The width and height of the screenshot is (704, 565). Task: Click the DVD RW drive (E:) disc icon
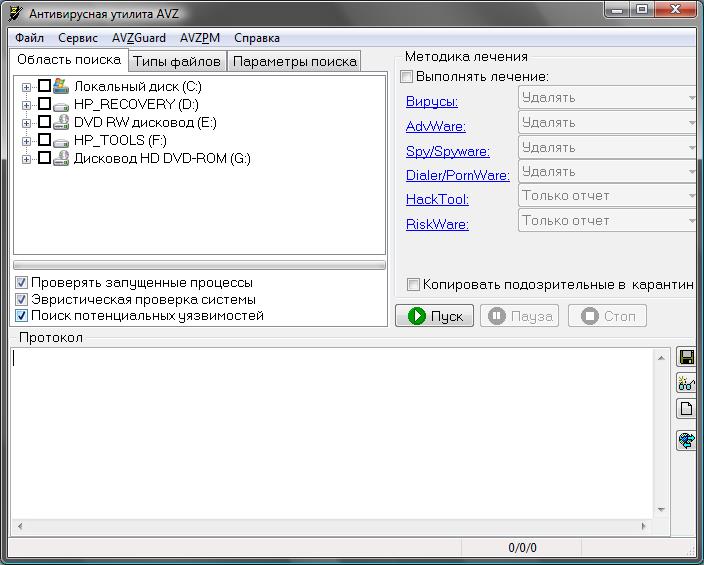coord(61,123)
